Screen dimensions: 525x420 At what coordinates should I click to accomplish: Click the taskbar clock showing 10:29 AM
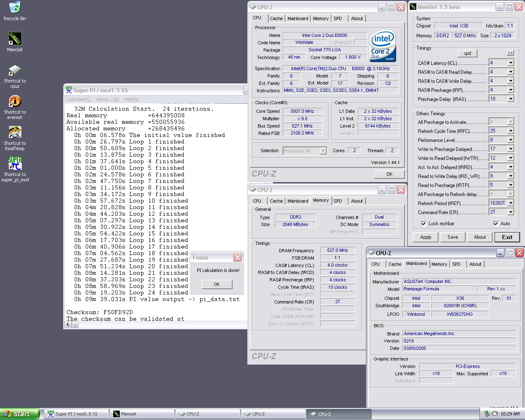pos(510,414)
